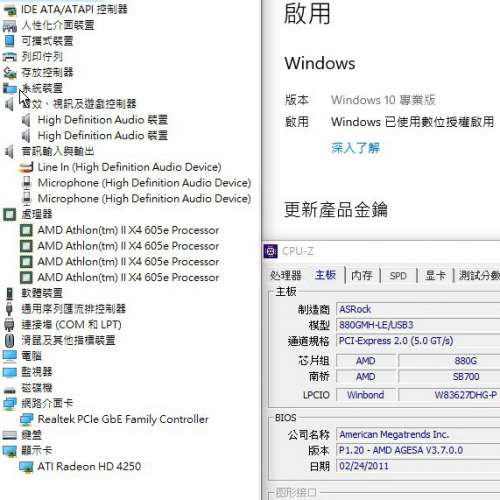Viewport: 500px width, 500px height.
Task: Click the 網路介面卡 network icon
Action: pyautogui.click(x=9, y=404)
